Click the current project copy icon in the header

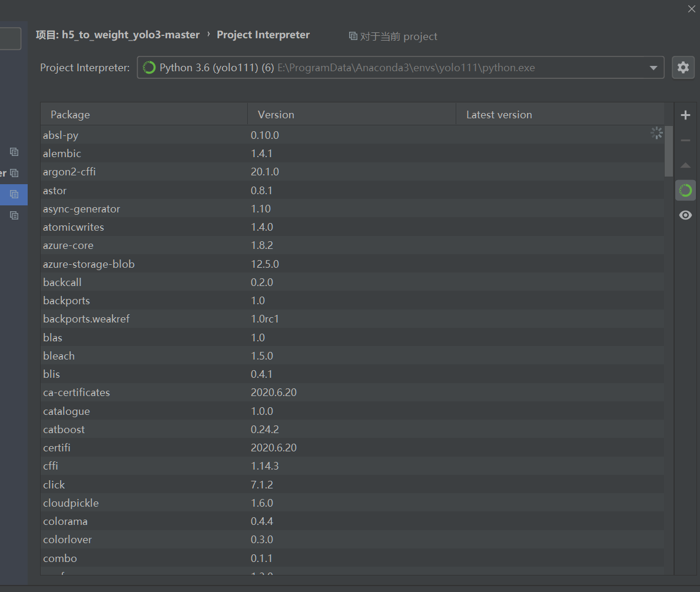point(353,36)
